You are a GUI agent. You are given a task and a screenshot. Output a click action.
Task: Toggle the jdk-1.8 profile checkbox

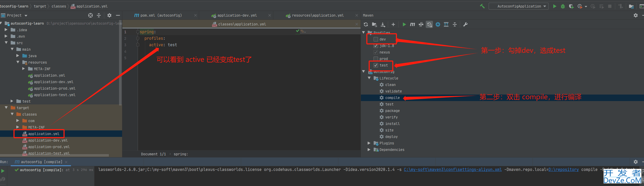tap(376, 46)
